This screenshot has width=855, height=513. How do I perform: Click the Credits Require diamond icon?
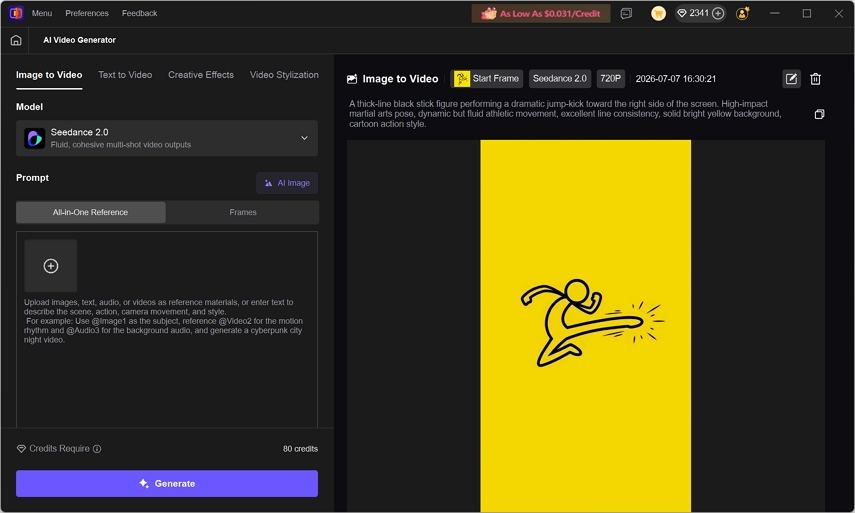coord(21,449)
